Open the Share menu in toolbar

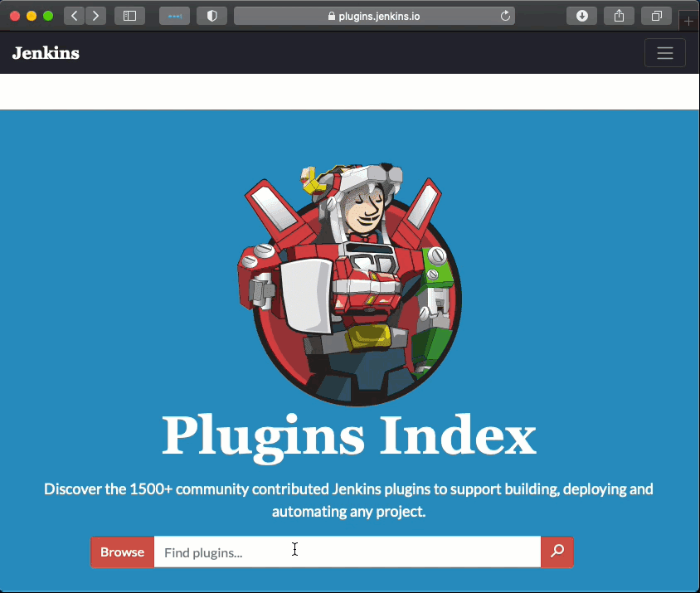pyautogui.click(x=619, y=16)
